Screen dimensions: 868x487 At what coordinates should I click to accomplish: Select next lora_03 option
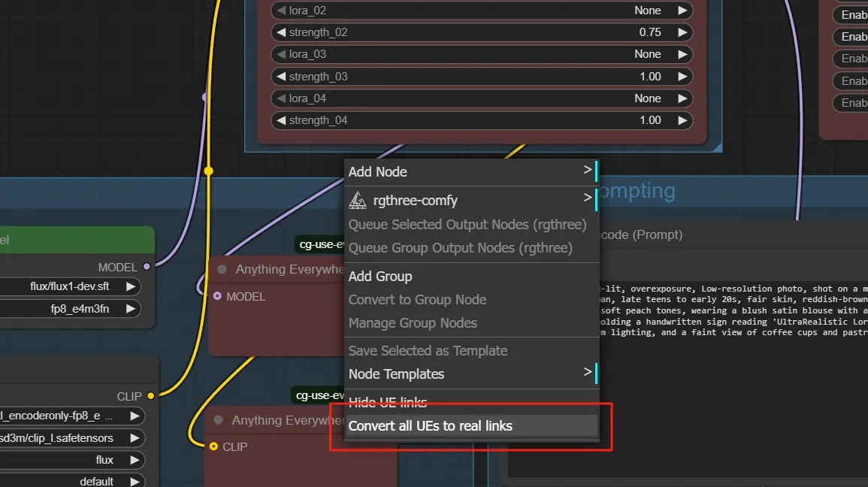[x=682, y=54]
